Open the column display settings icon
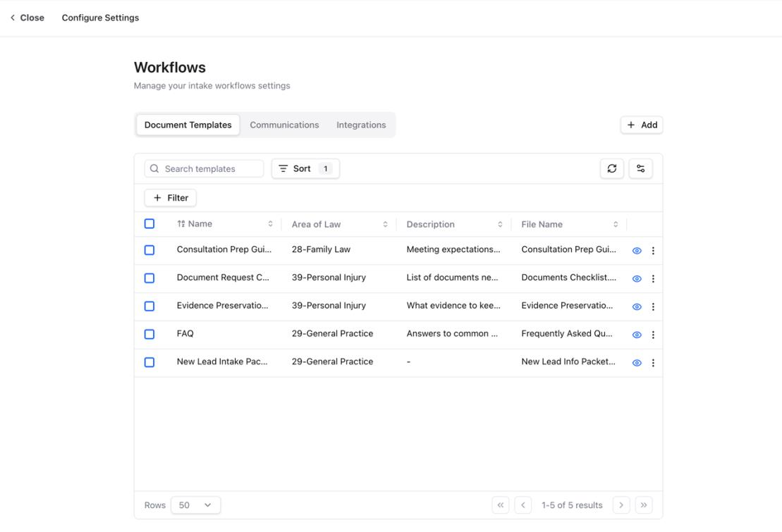 tap(641, 168)
